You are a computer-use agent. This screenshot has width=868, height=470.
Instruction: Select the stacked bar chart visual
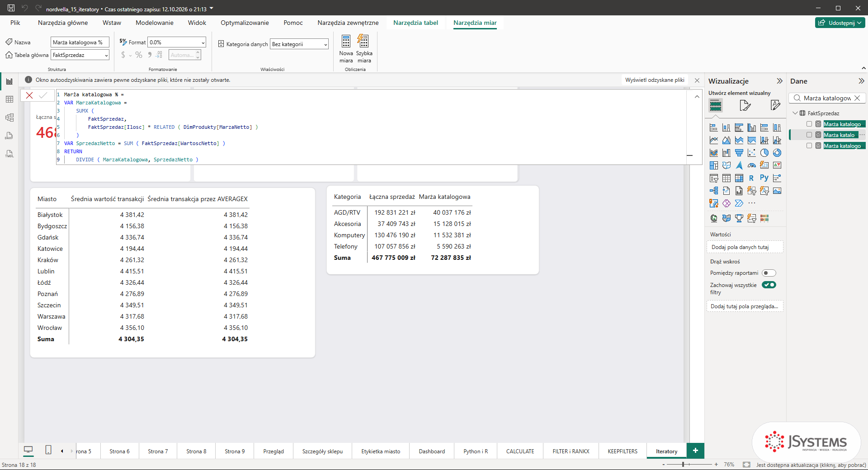coord(714,127)
